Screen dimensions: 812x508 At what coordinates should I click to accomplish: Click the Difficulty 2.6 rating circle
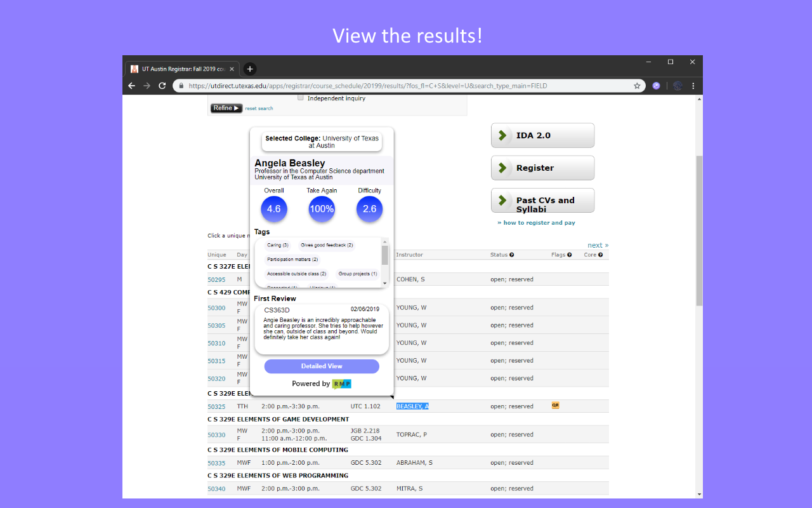pyautogui.click(x=369, y=209)
